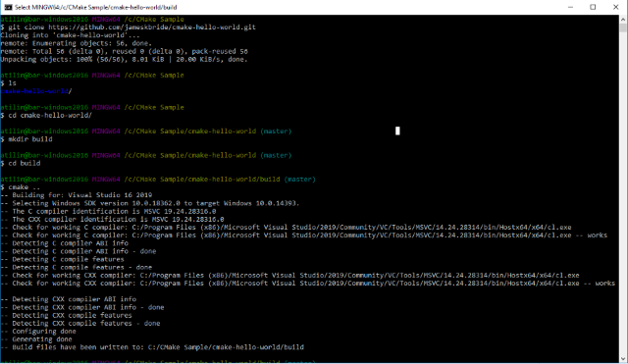Image resolution: width=628 pixels, height=364 pixels.
Task: Click the scrollbar down arrow
Action: (x=623, y=358)
